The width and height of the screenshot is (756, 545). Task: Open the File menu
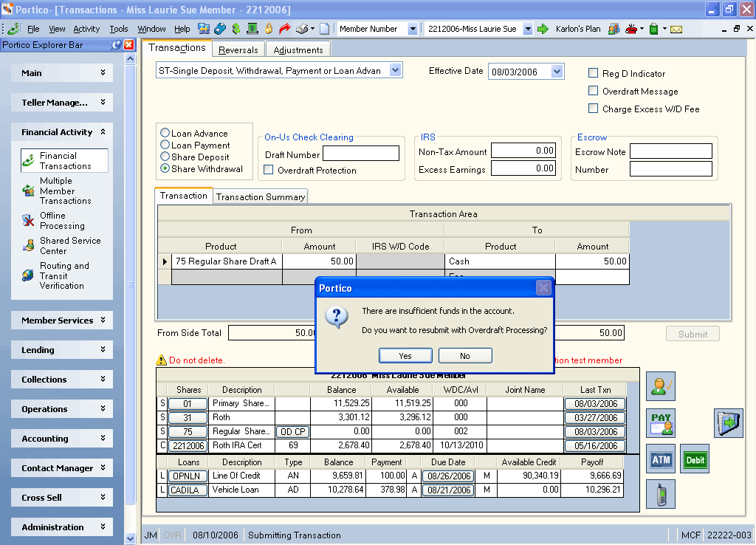pos(33,29)
